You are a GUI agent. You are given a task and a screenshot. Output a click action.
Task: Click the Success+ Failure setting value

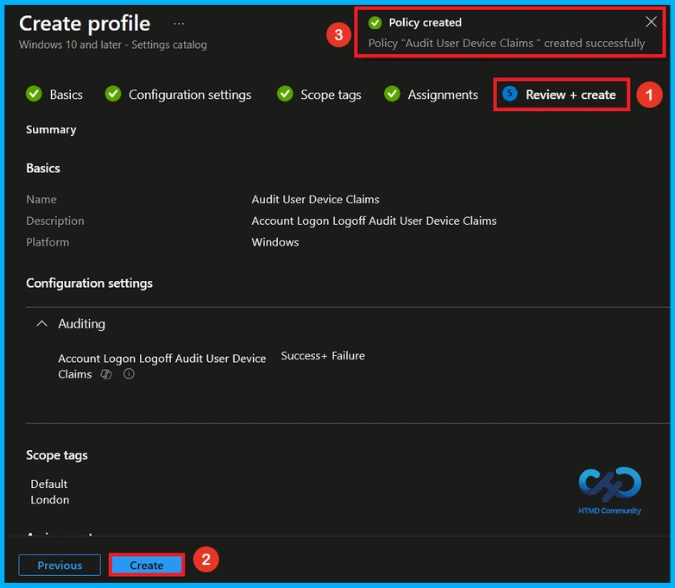pyautogui.click(x=323, y=356)
